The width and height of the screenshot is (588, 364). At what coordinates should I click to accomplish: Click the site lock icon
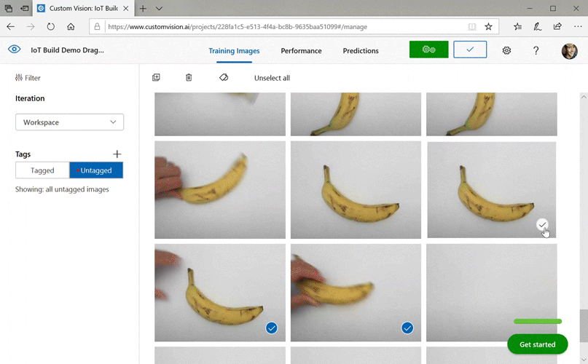97,27
